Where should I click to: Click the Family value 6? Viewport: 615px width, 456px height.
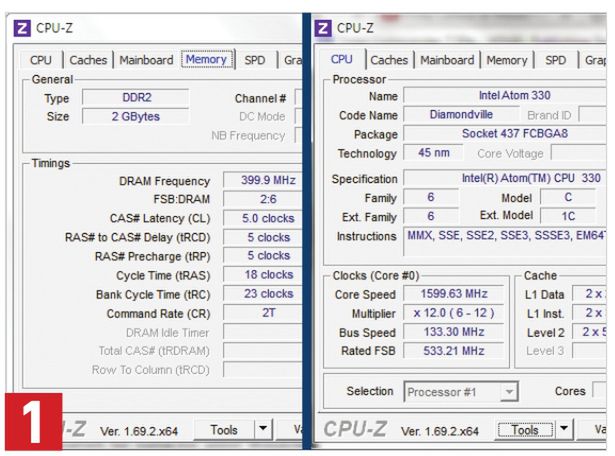pyautogui.click(x=431, y=197)
